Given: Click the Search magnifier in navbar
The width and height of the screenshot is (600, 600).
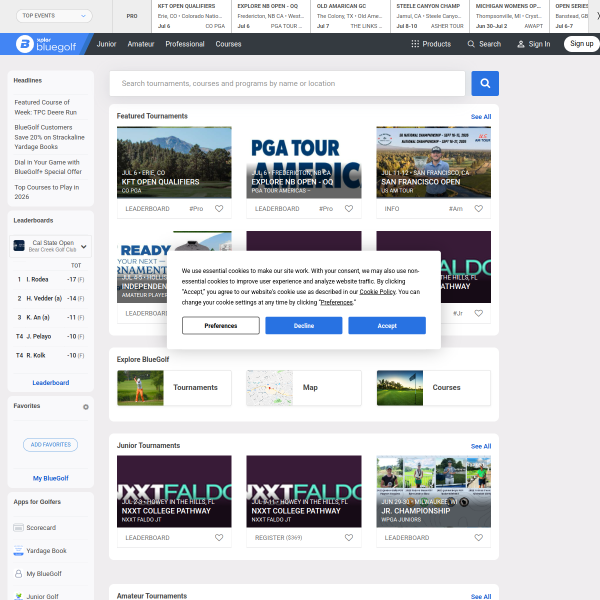Looking at the screenshot, I should [471, 44].
